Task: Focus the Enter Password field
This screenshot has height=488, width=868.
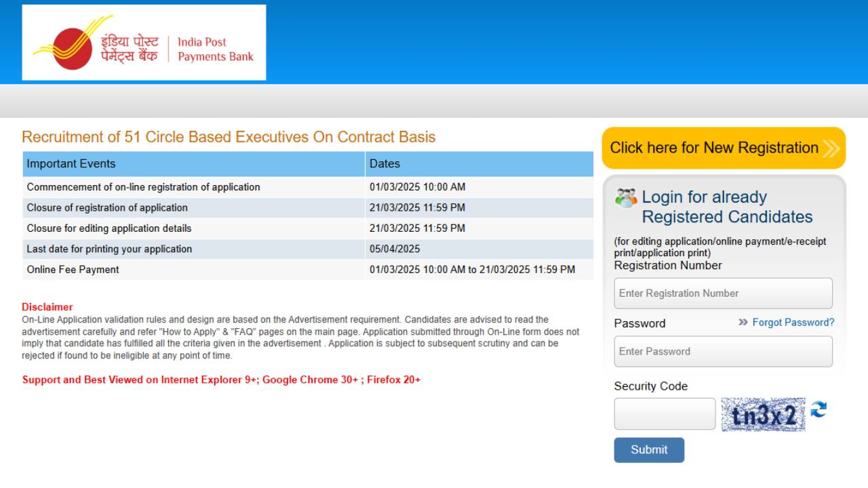Action: [x=723, y=352]
